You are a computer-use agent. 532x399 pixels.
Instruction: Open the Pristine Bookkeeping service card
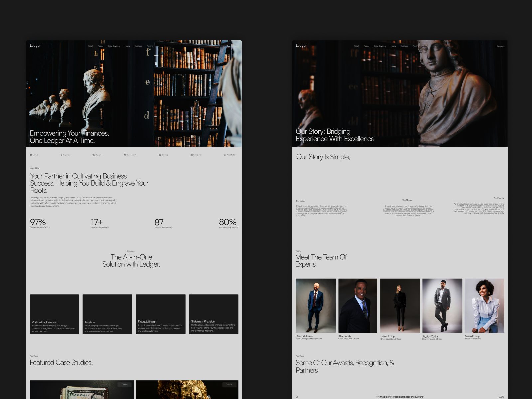(54, 314)
